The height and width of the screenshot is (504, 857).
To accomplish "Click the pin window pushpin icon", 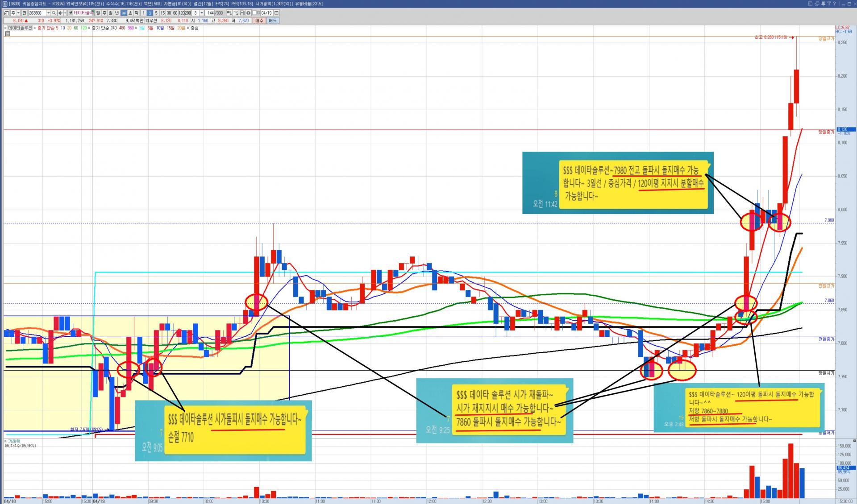I will [823, 4].
